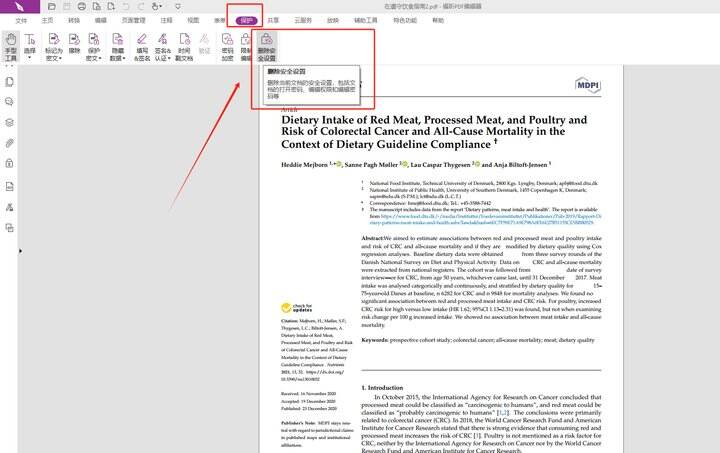Click the blue food.dtu.dk URL in the footnote
The image size is (720, 453).
pyautogui.click(x=487, y=219)
